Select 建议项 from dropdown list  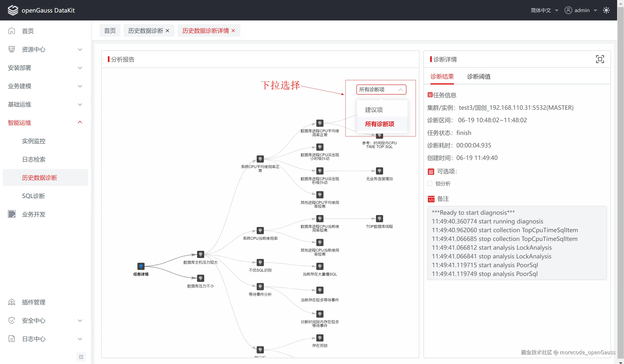[374, 110]
